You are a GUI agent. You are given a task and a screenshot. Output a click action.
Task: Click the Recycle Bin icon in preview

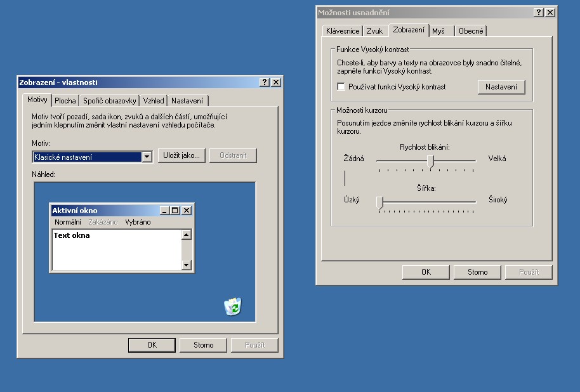coord(233,306)
